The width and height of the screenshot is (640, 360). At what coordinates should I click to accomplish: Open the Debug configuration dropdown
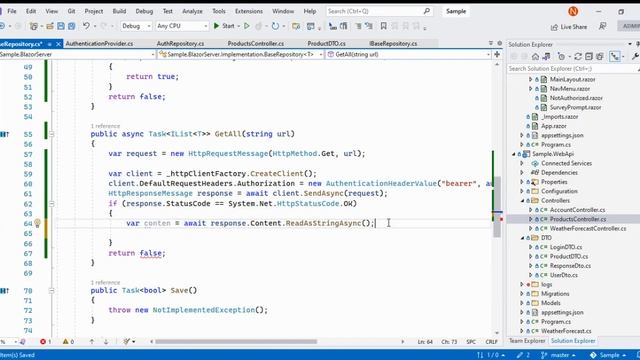(x=136, y=26)
